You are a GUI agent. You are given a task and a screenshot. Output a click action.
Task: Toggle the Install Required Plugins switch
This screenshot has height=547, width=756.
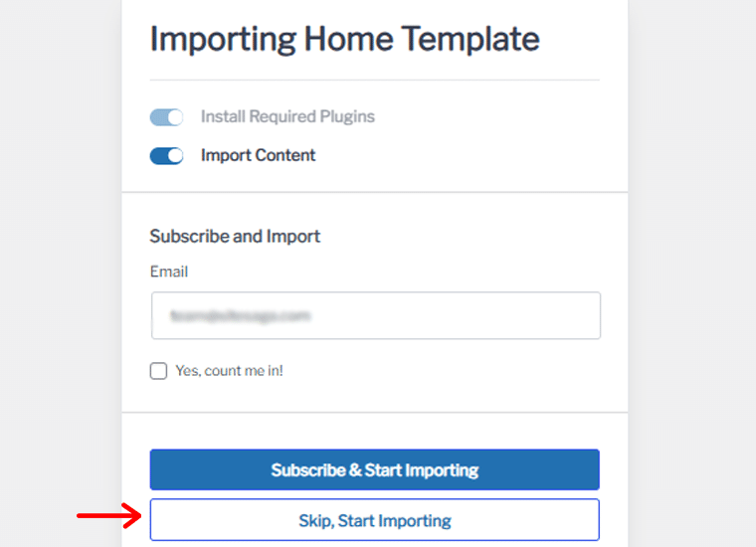166,117
